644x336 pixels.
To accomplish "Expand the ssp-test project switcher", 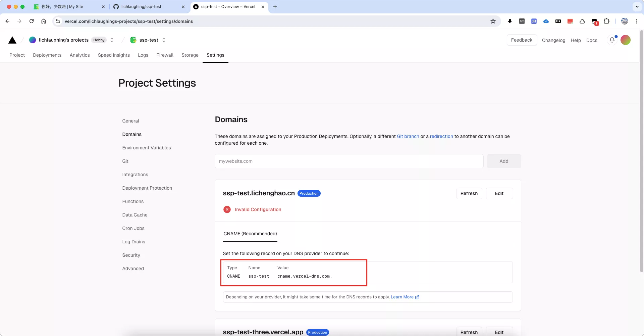I will pos(164,40).
